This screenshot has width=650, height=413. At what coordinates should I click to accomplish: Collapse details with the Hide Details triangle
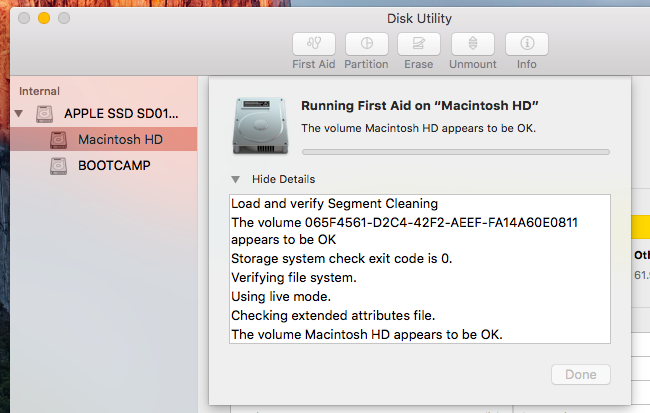point(236,179)
